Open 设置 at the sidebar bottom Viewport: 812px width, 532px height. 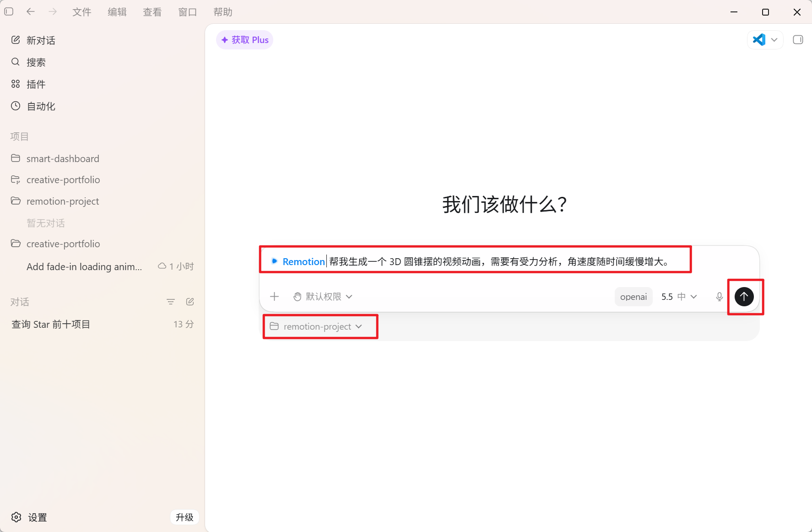point(29,517)
